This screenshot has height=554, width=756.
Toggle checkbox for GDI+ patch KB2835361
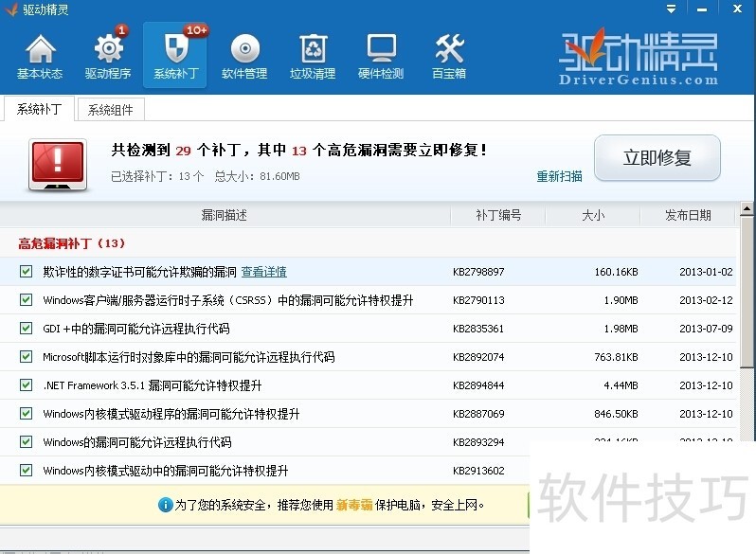tap(27, 329)
